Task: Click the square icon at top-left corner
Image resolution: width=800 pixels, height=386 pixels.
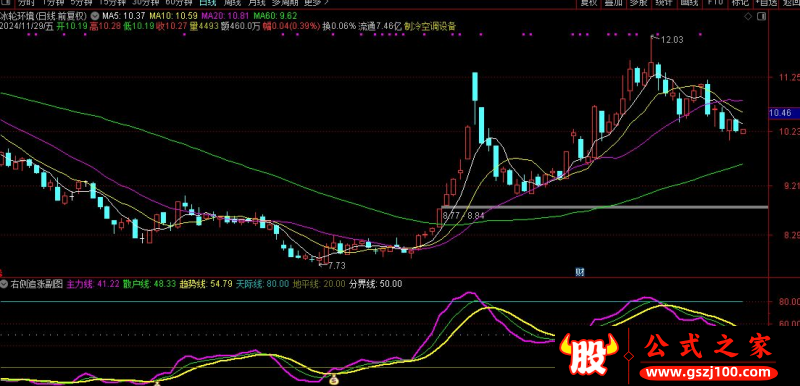Action: tap(5, 3)
